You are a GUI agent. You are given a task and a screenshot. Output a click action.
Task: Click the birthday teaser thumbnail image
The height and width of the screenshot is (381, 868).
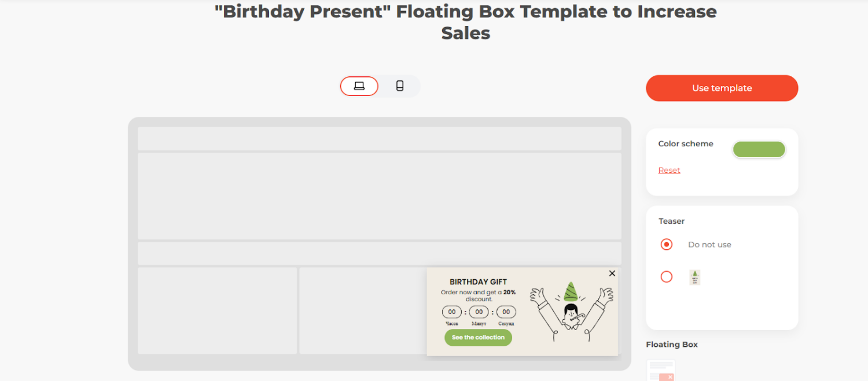click(695, 277)
